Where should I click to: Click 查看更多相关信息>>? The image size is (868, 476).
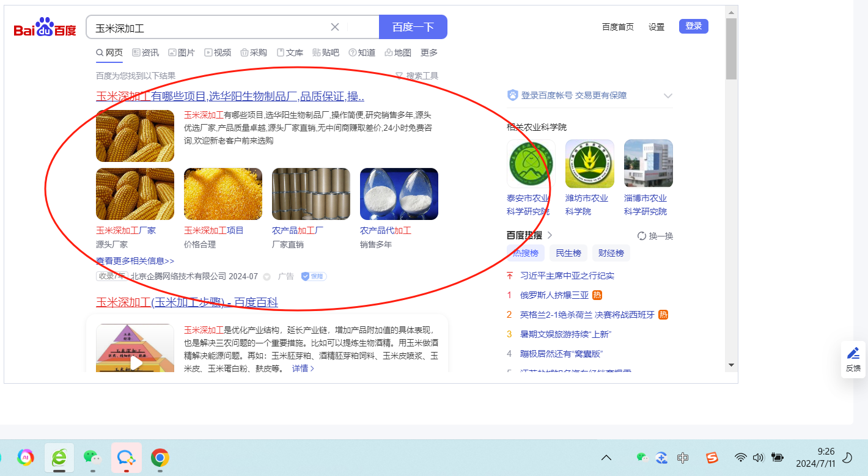pos(135,261)
